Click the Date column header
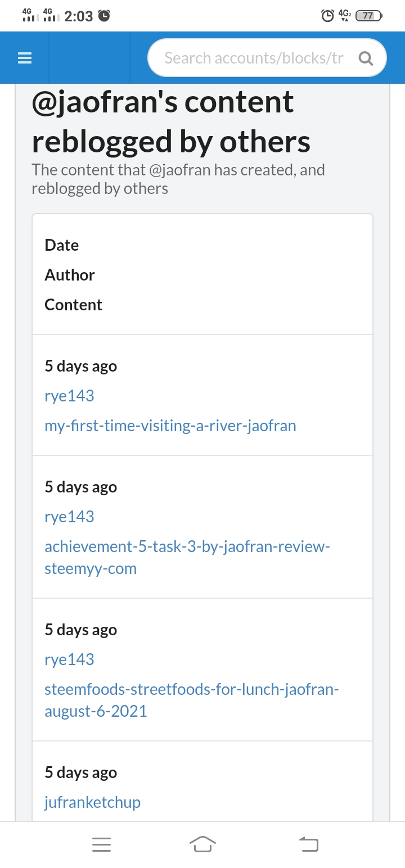Viewport: 405px width, 868px height. pyautogui.click(x=62, y=245)
